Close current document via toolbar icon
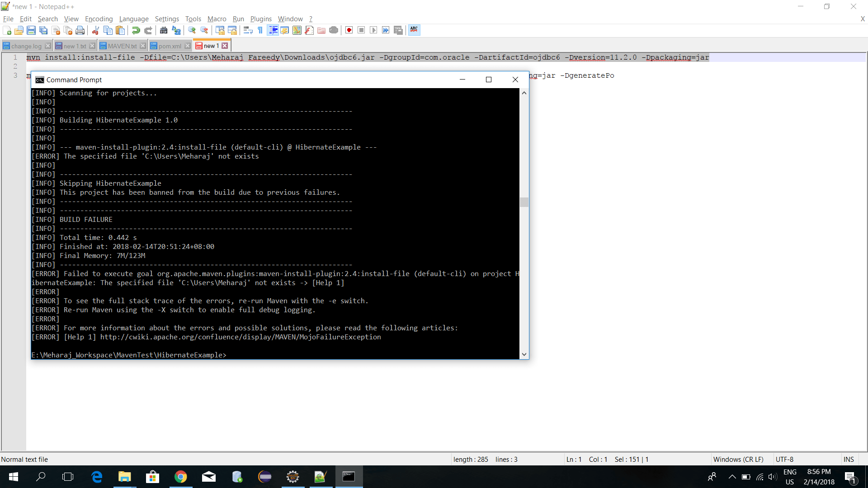Screen dimensions: 868x488 click(x=56, y=30)
